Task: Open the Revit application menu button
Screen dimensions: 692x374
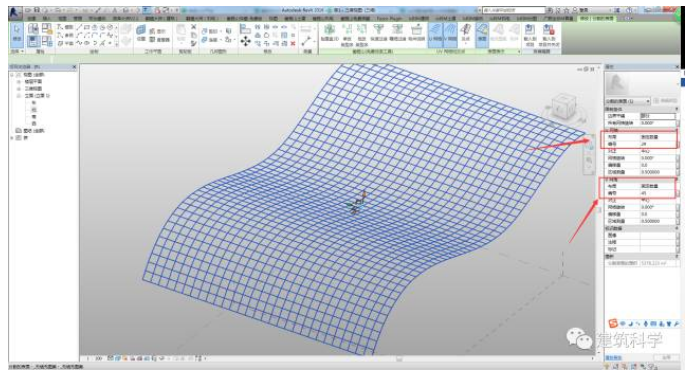Action: click(x=15, y=12)
